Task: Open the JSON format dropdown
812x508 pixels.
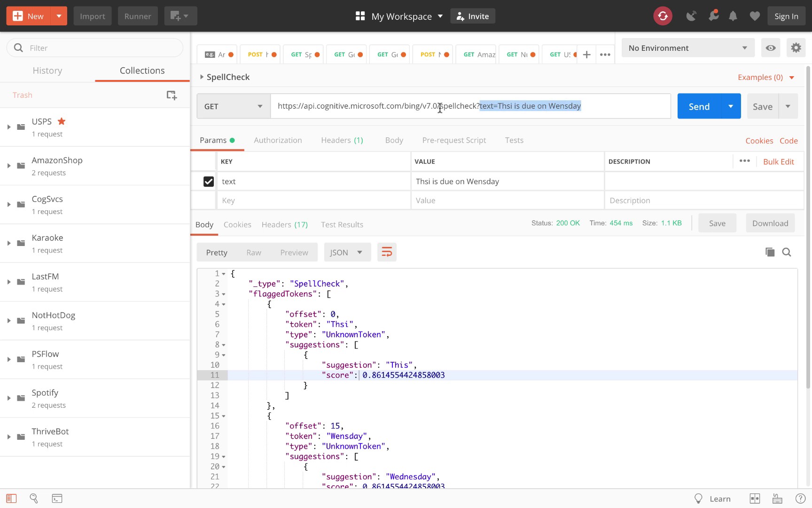Action: pyautogui.click(x=347, y=253)
